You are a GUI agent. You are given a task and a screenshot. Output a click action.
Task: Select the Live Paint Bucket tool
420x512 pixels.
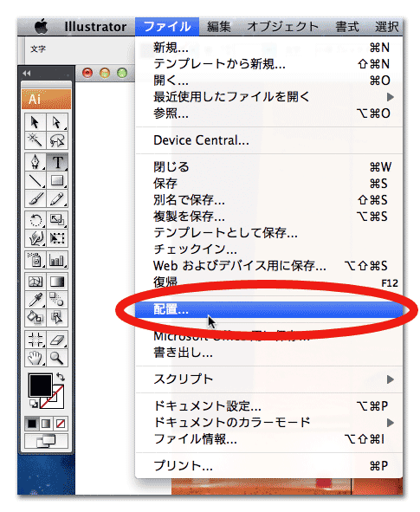pyautogui.click(x=35, y=317)
